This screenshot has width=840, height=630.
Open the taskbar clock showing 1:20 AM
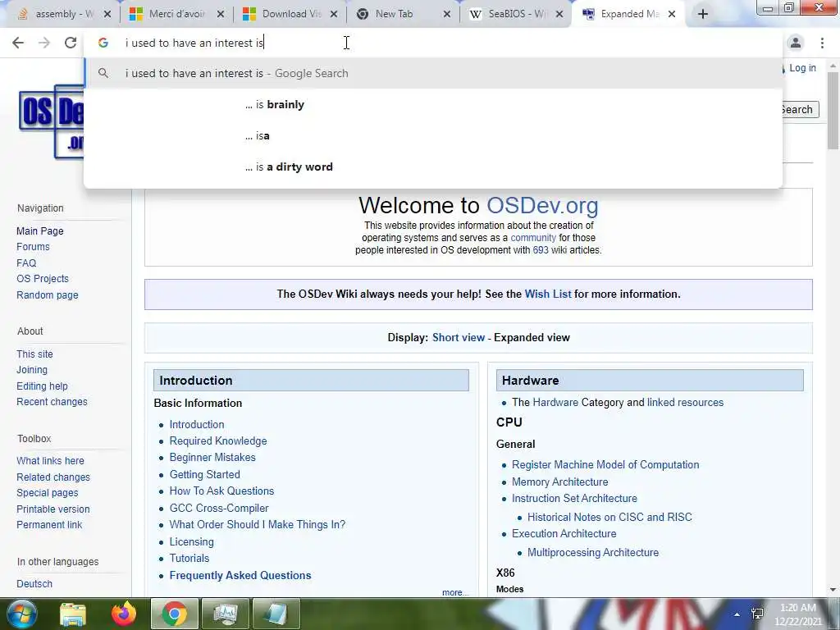(797, 614)
